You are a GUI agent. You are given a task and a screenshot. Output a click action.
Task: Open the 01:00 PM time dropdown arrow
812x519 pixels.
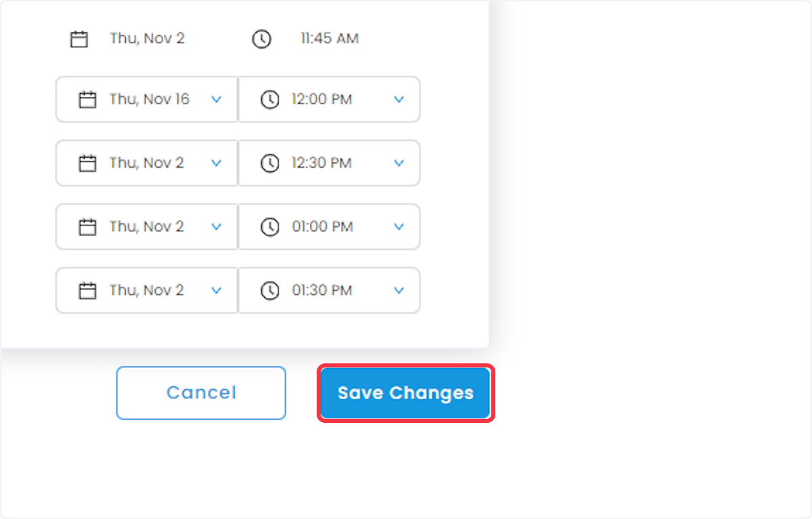(399, 227)
